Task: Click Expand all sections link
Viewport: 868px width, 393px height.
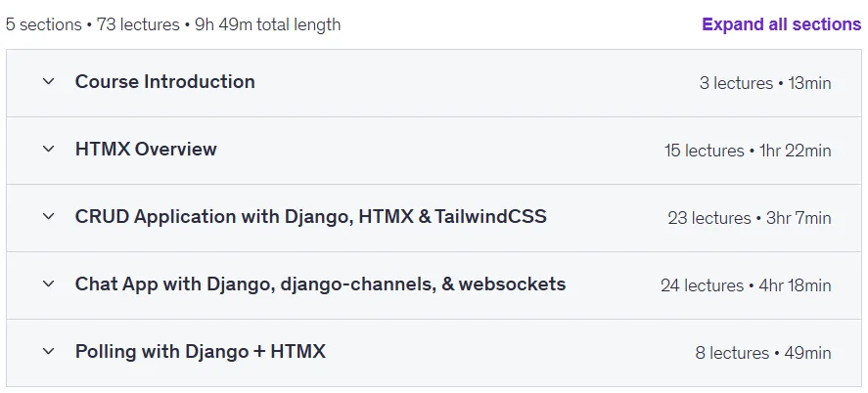Action: click(782, 24)
